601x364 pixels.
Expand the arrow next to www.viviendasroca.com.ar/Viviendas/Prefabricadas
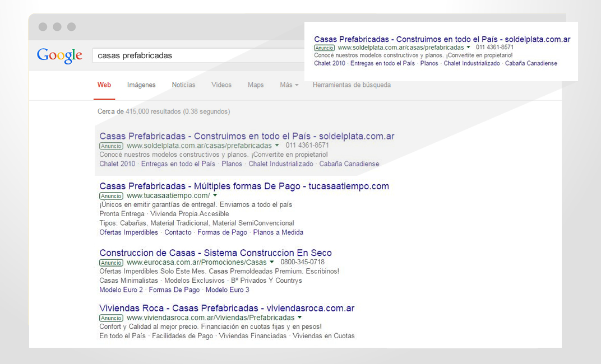pyautogui.click(x=300, y=318)
